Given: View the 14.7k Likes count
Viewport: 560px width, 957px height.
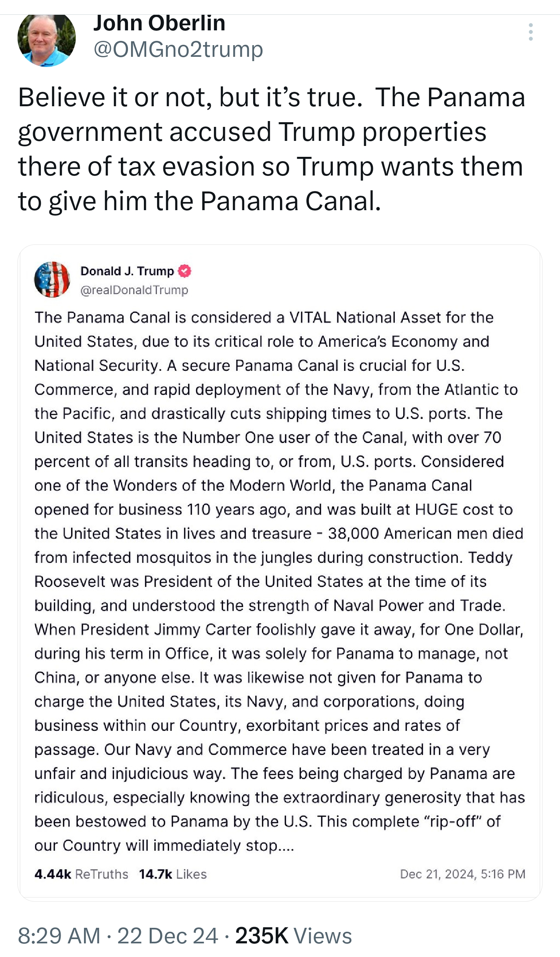Looking at the screenshot, I should (x=173, y=874).
